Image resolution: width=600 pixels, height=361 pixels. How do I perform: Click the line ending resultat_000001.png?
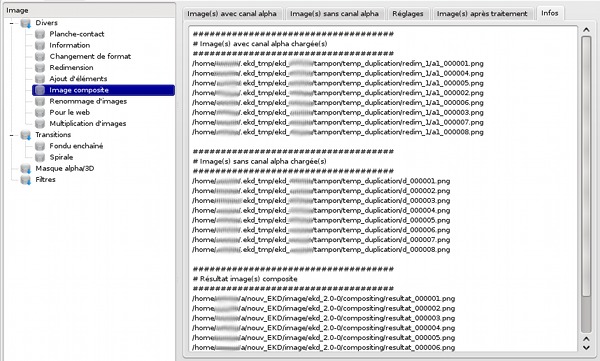click(x=324, y=299)
